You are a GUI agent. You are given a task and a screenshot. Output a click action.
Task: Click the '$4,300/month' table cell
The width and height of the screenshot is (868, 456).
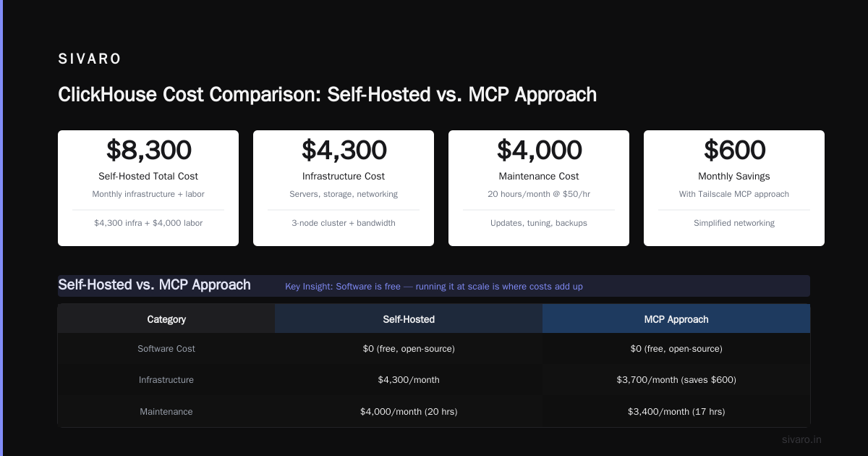pyautogui.click(x=409, y=380)
